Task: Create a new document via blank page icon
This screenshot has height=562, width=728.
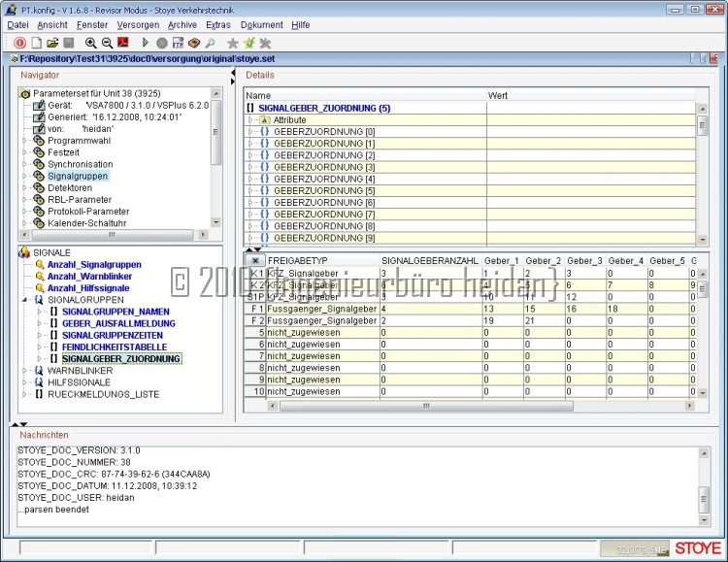Action: coord(37,43)
